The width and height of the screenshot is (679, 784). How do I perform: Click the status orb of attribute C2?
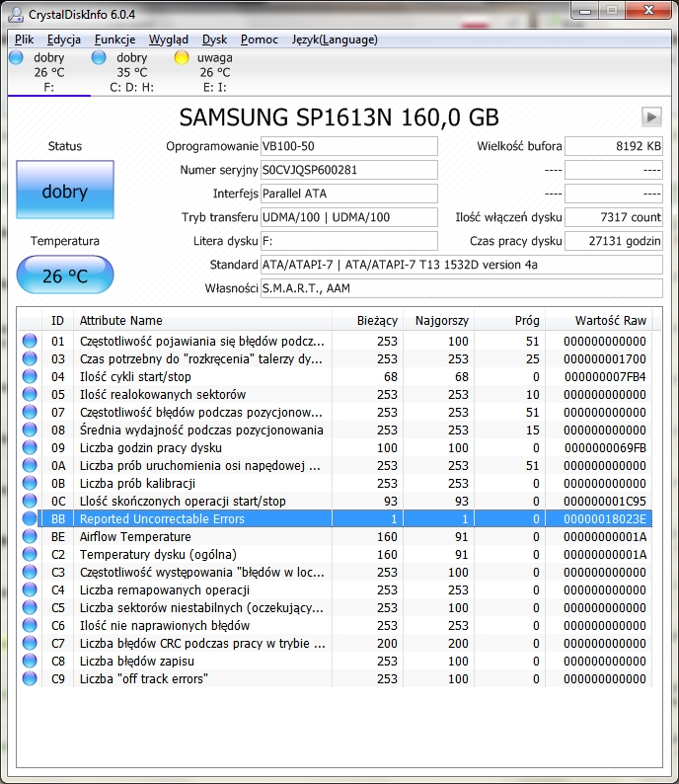30,554
